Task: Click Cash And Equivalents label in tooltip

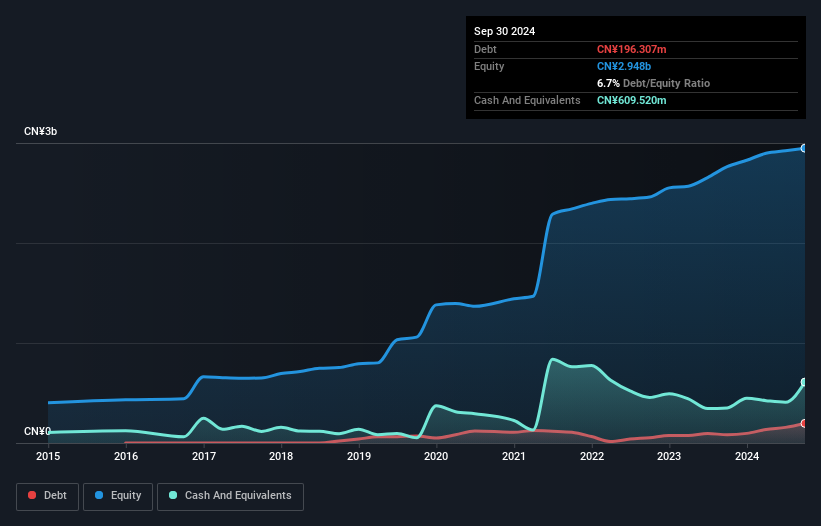Action: tap(527, 100)
